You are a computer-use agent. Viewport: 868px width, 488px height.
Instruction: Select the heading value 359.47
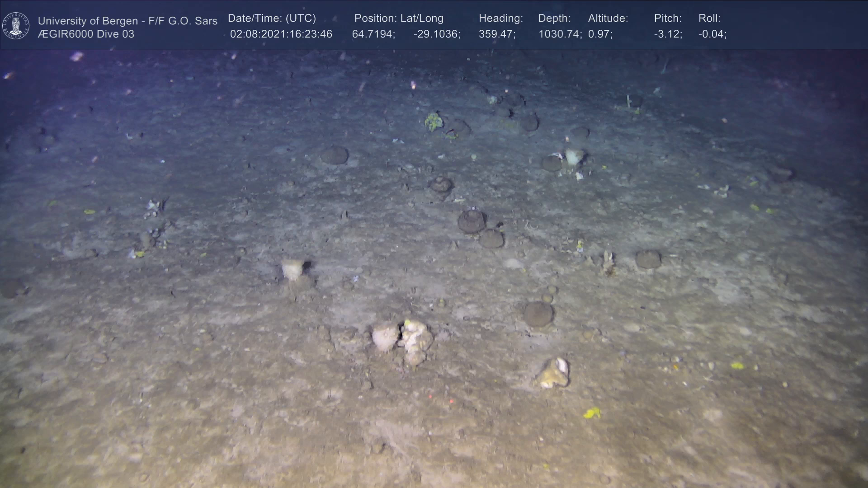(x=496, y=34)
